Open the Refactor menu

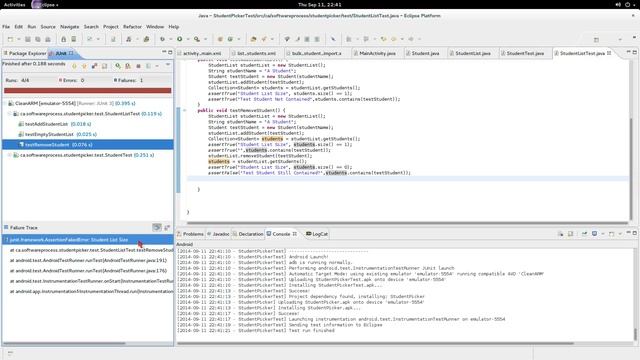pyautogui.click(x=132, y=27)
